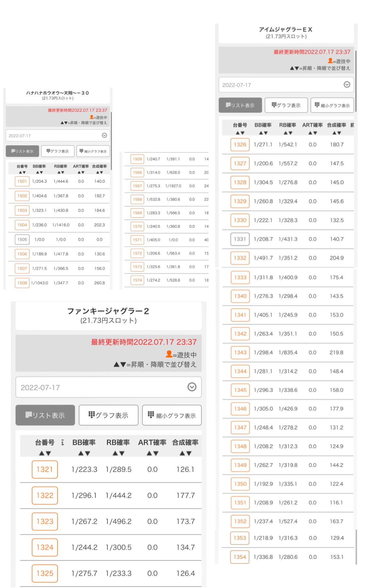Select machine number 1343
Screen dimensions: 392x588
pos(240,352)
